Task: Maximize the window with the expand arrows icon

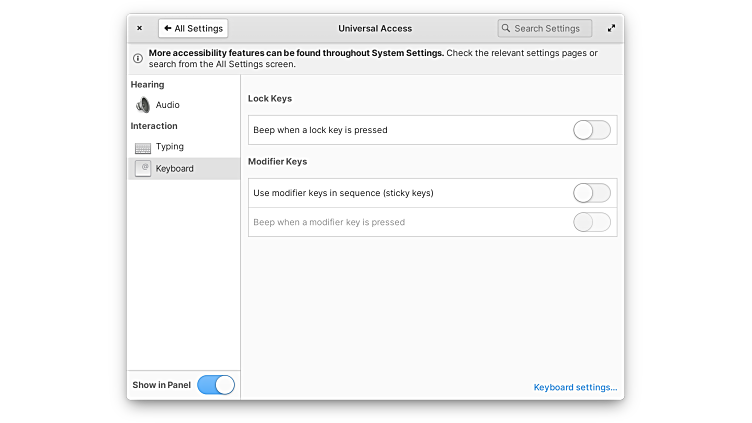Action: [611, 29]
